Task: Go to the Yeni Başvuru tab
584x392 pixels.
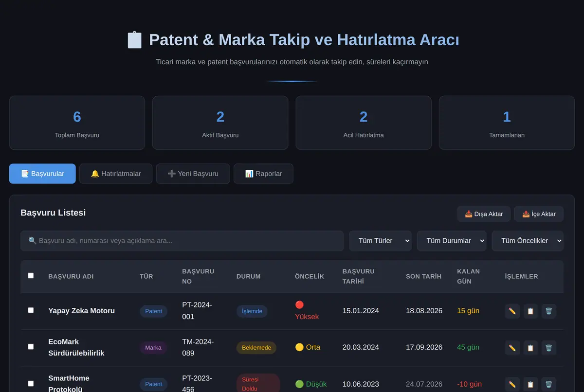Action: coord(193,174)
